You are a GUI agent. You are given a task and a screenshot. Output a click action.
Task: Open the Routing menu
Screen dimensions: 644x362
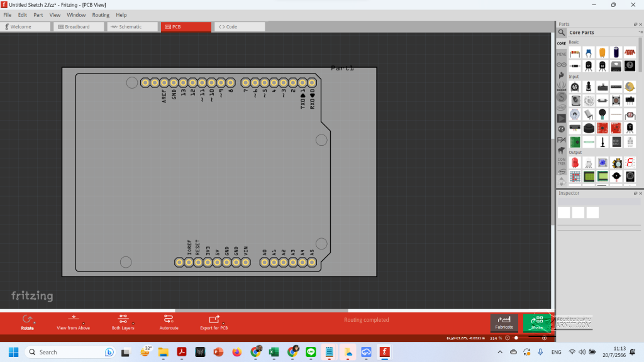click(x=101, y=14)
